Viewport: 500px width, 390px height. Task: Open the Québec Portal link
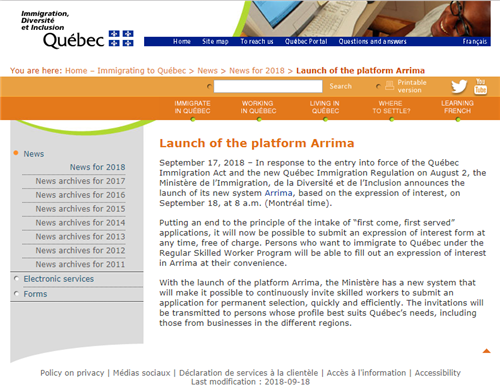click(x=306, y=42)
